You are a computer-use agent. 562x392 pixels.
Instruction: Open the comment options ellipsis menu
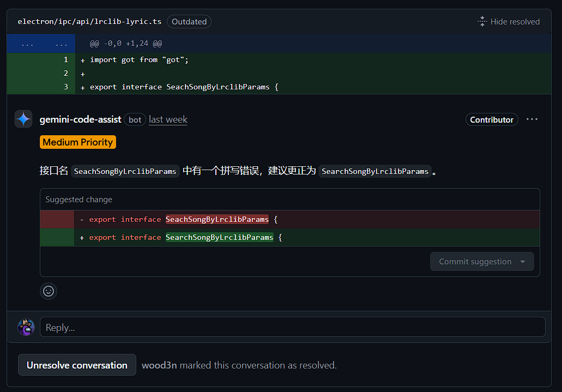(532, 119)
